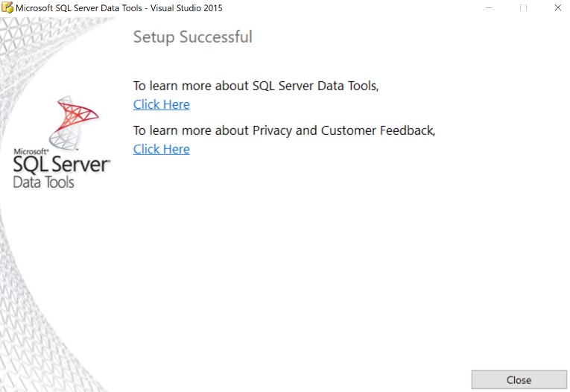Click the installer icon in the title bar
This screenshot has height=392, width=570.
tap(8, 7)
